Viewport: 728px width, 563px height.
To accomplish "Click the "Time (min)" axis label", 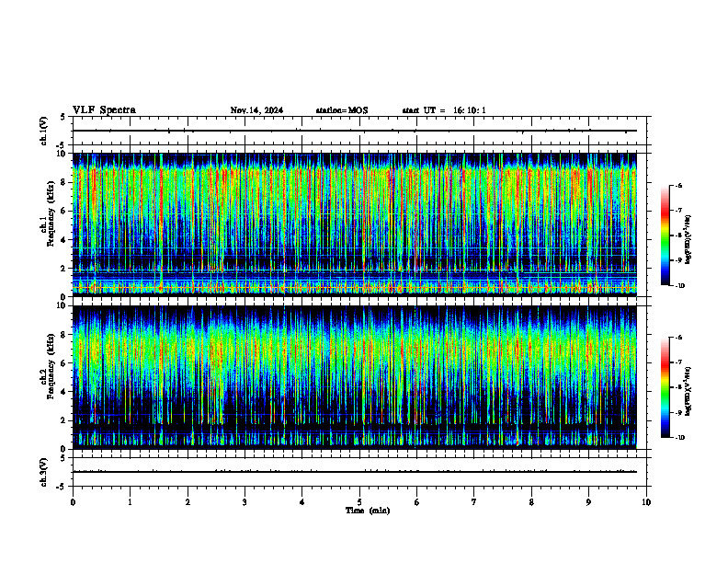I will pyautogui.click(x=368, y=511).
